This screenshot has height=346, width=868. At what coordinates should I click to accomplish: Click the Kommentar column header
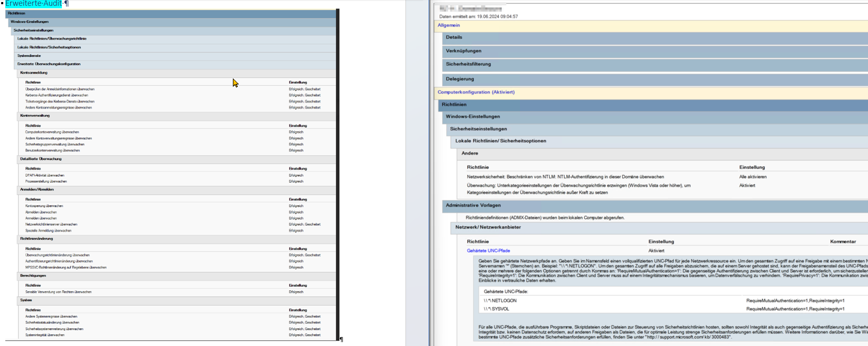pos(843,242)
